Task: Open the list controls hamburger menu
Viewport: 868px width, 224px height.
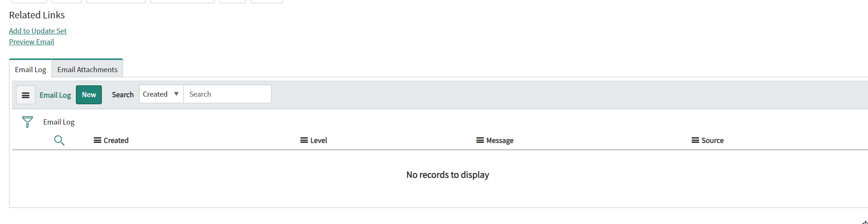Action: coord(25,95)
